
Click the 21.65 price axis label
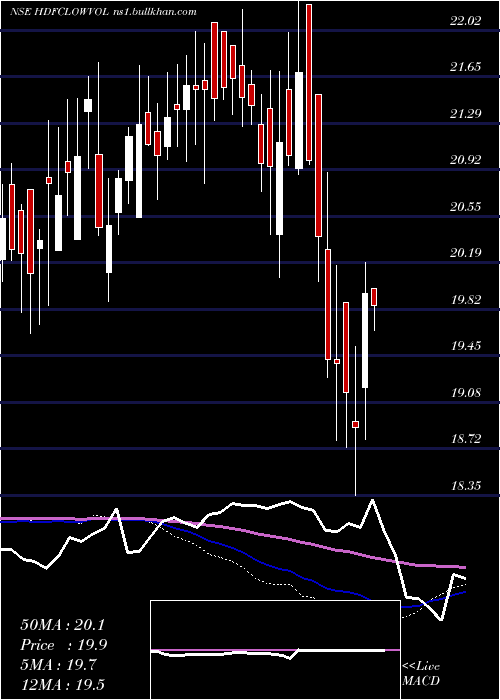click(x=465, y=67)
